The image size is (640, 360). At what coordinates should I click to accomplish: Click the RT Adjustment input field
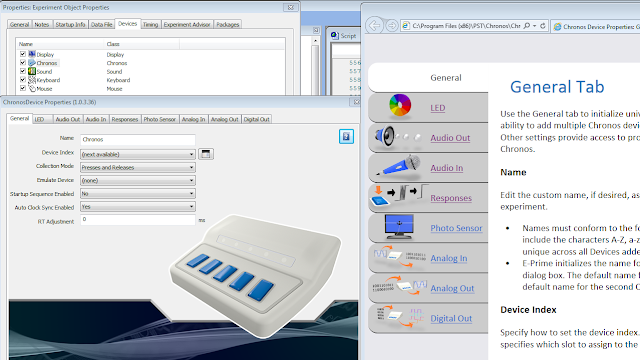pos(138,220)
